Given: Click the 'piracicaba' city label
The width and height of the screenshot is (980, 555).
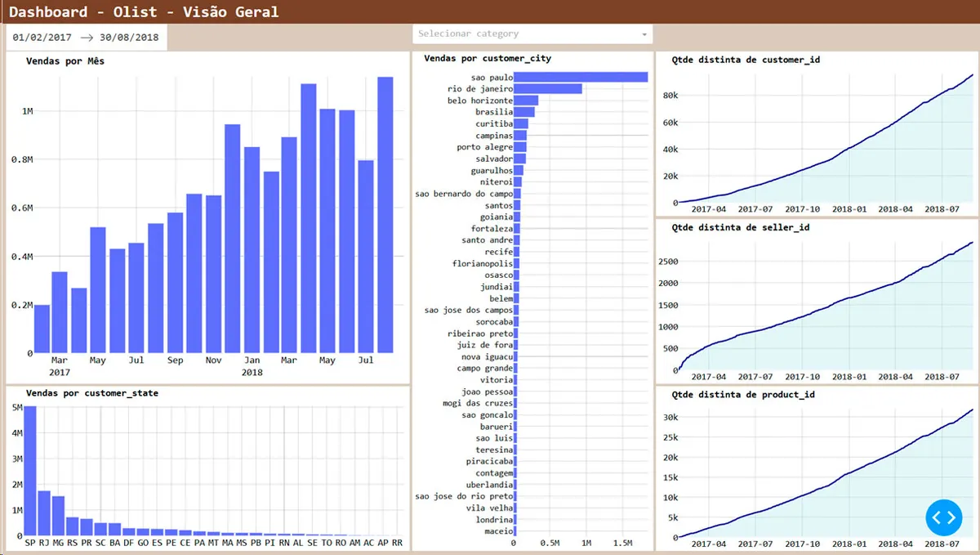Looking at the screenshot, I should (x=489, y=462).
